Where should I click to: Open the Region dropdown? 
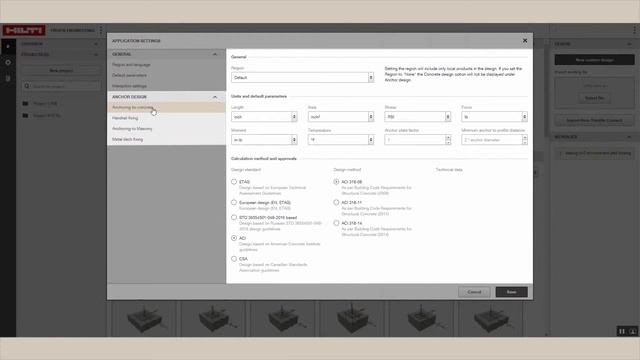(302, 77)
